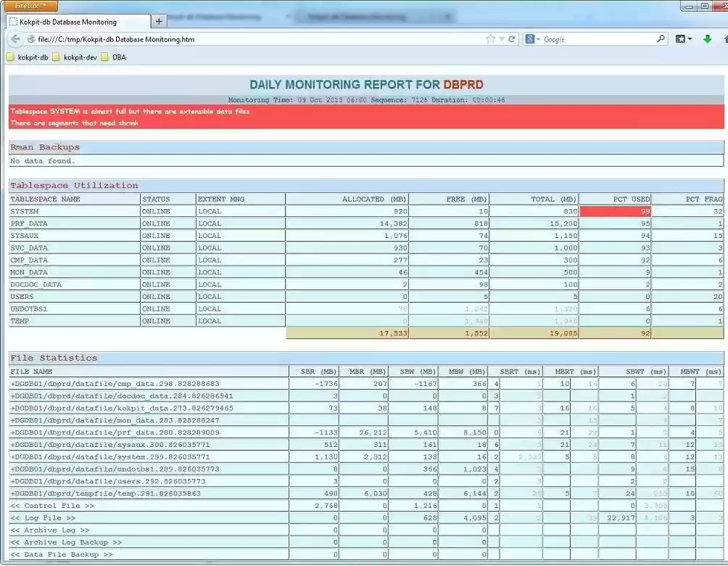Image resolution: width=728 pixels, height=566 pixels.
Task: Open Downloads via the green arrow icon
Action: click(707, 38)
